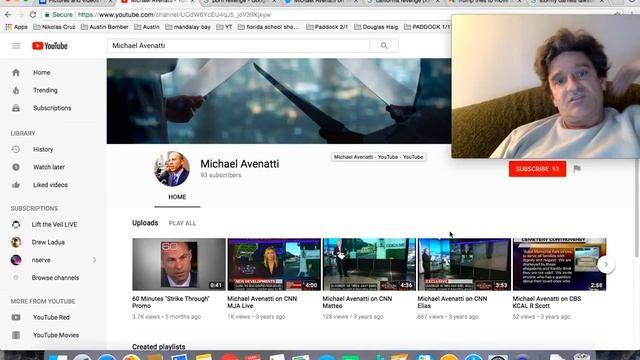Click title 'Michael Avenatti on CNN Matteo'
This screenshot has height=360, width=640.
click(357, 302)
